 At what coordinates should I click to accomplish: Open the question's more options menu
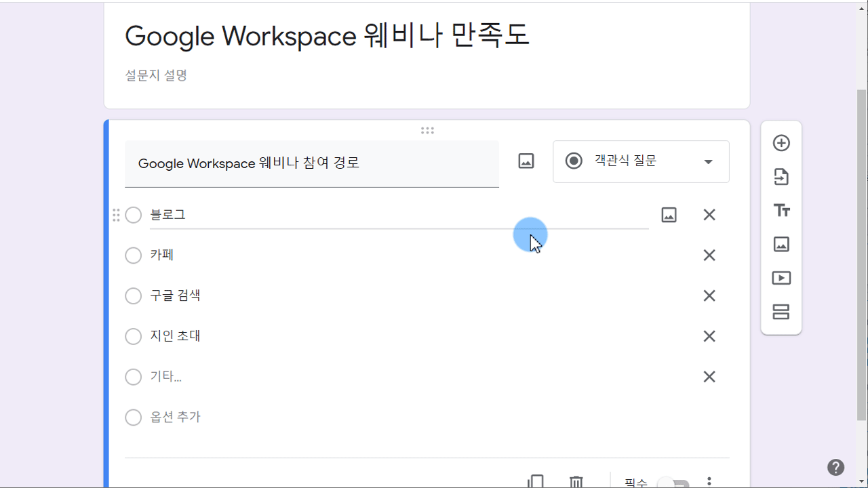[x=709, y=482]
